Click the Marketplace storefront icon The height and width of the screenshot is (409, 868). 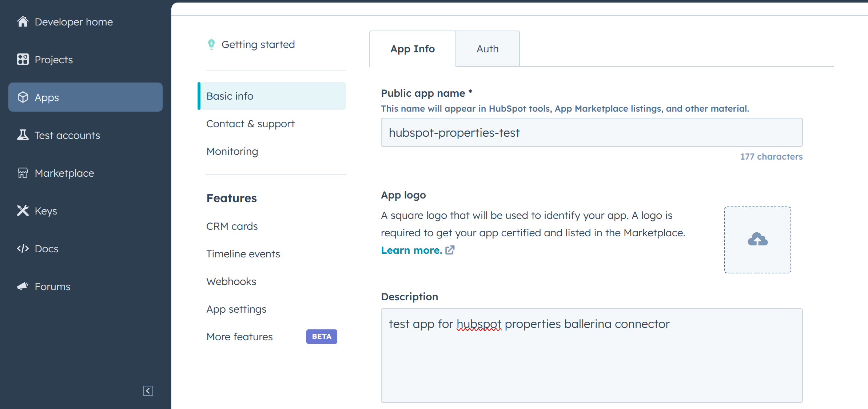click(x=23, y=173)
